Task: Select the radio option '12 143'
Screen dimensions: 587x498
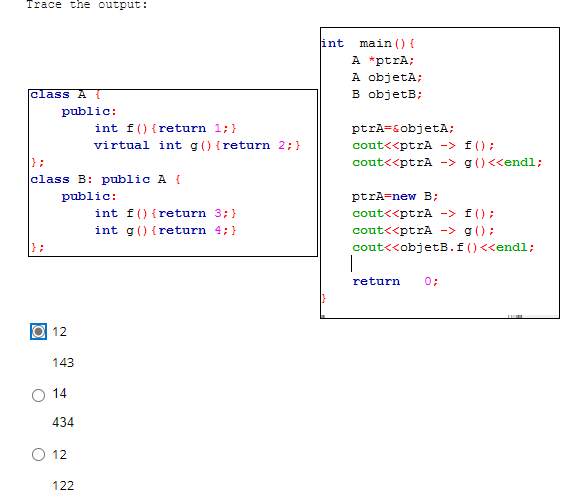Action: [x=38, y=332]
